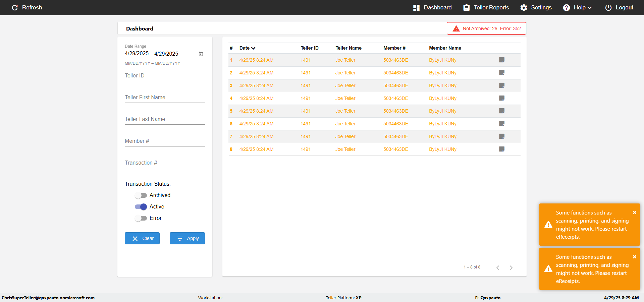644x302 pixels.
Task: Open receipt note icon for row 6
Action: tap(502, 124)
